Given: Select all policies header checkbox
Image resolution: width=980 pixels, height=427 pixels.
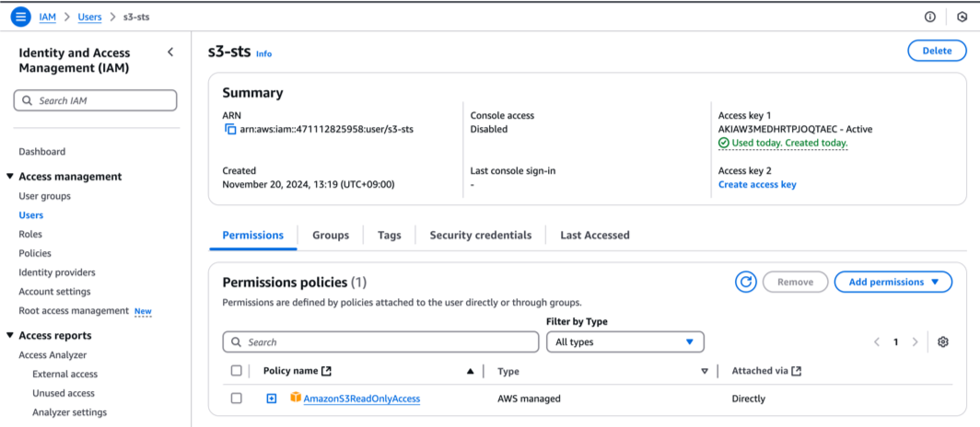Looking at the screenshot, I should (236, 371).
